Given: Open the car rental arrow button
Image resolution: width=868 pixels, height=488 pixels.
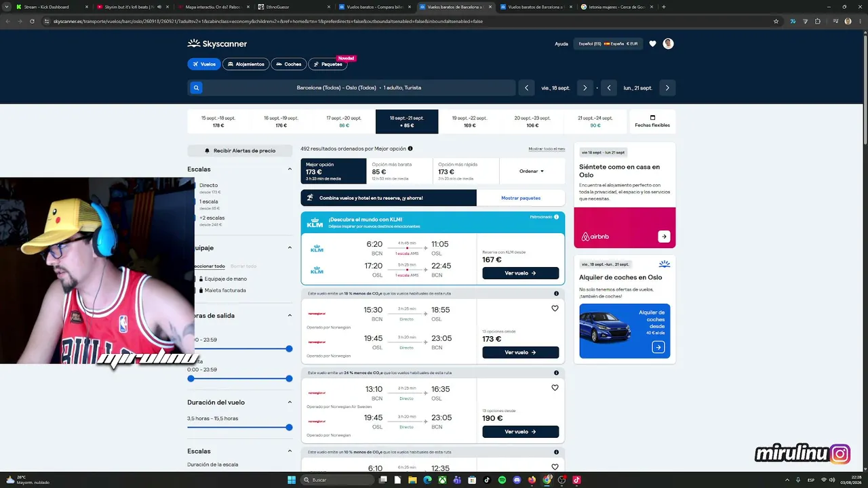Looking at the screenshot, I should [658, 347].
